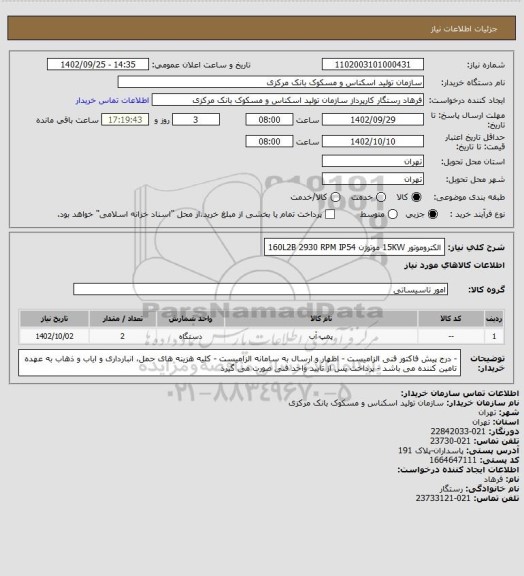Click the delivery province field تهران

373,161
